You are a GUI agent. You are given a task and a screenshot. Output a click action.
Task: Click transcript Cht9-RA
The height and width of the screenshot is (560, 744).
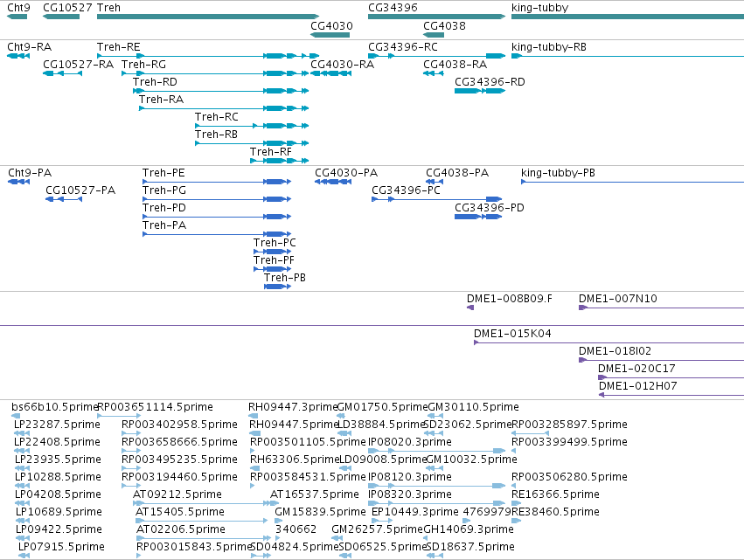click(18, 56)
